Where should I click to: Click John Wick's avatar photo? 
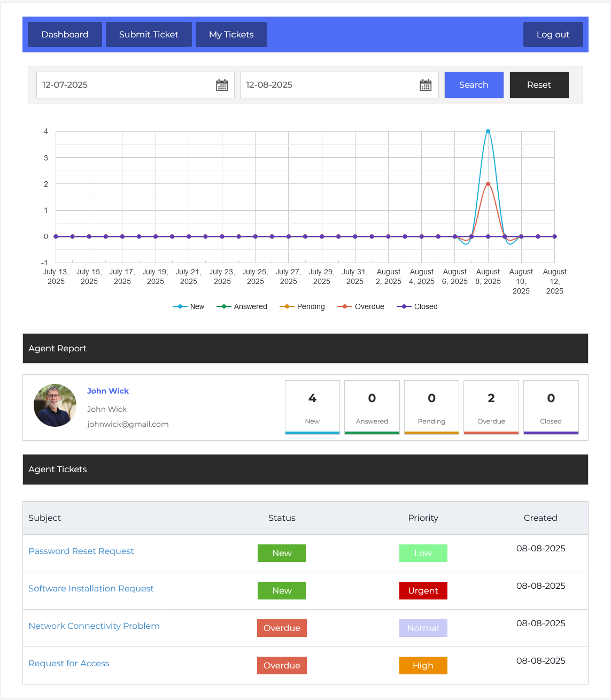(x=55, y=405)
